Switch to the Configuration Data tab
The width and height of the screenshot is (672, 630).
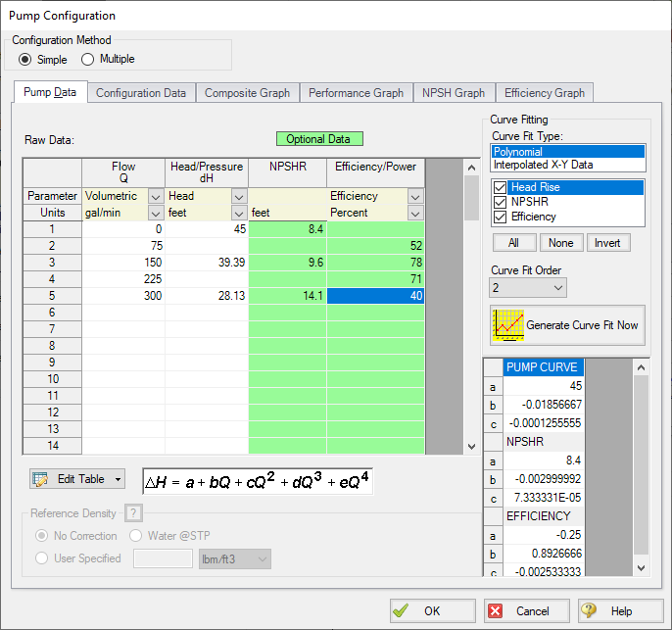pos(141,93)
